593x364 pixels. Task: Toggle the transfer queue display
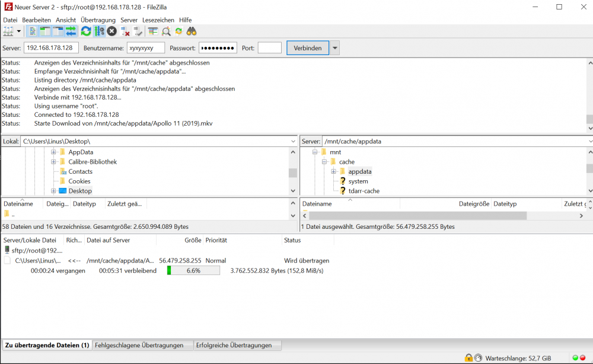71,31
